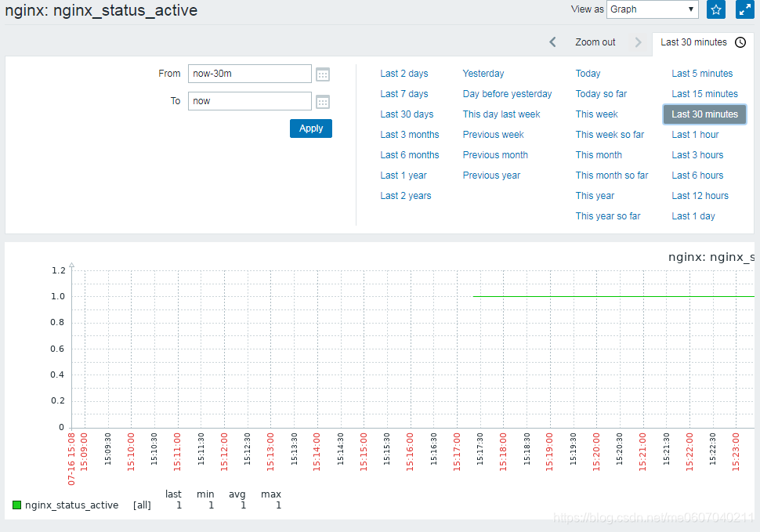
Task: Select Last 2 days range
Action: (404, 74)
